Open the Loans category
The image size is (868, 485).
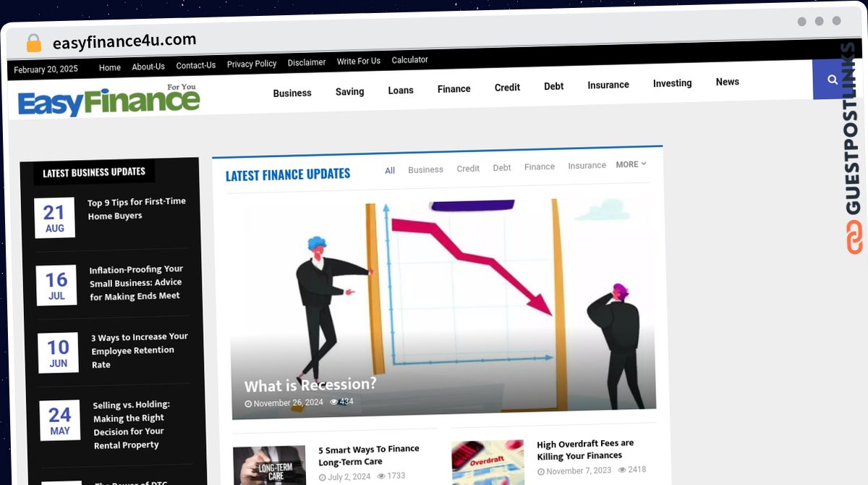click(401, 90)
